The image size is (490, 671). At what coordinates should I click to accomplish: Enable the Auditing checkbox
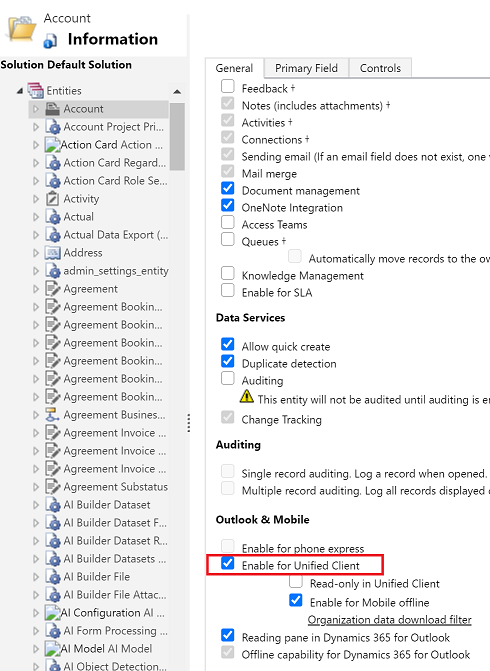228,378
